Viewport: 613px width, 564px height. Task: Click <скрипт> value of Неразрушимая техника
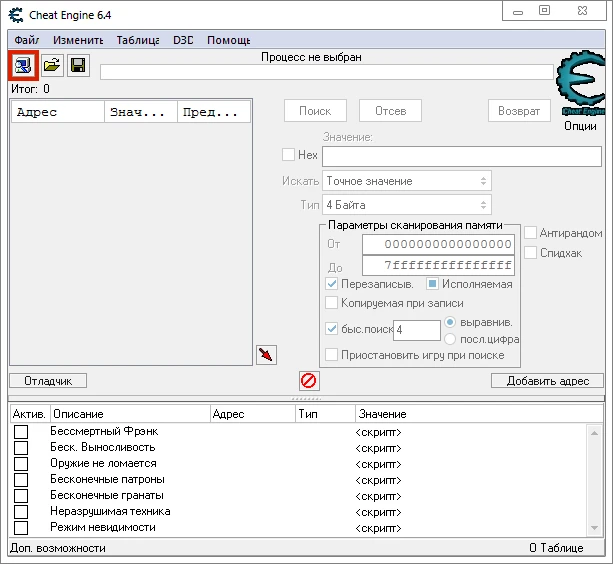(378, 512)
